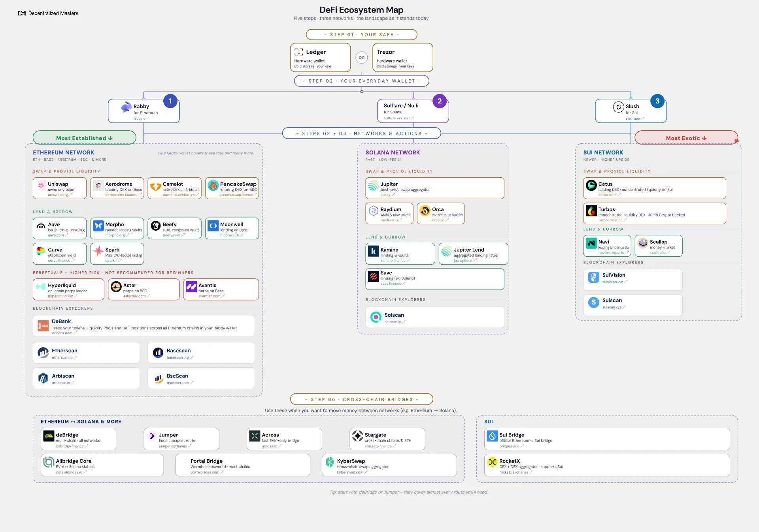Viewport: 759px width, 532px height.
Task: Click the Aave ghost icon
Action: pyautogui.click(x=41, y=226)
